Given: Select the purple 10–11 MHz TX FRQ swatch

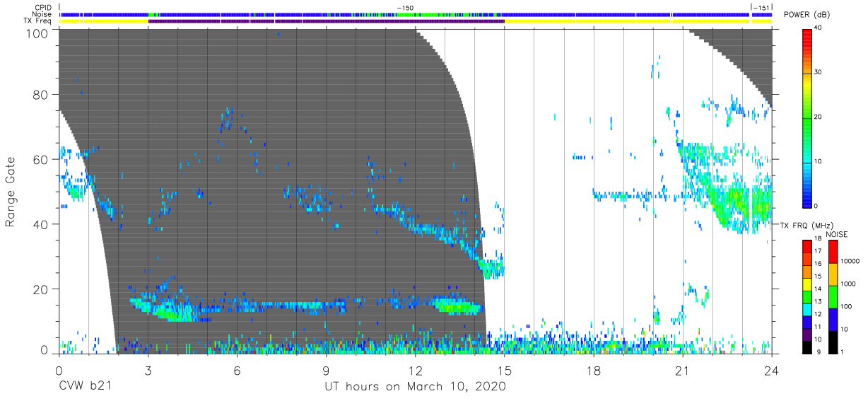Looking at the screenshot, I should click(x=808, y=335).
